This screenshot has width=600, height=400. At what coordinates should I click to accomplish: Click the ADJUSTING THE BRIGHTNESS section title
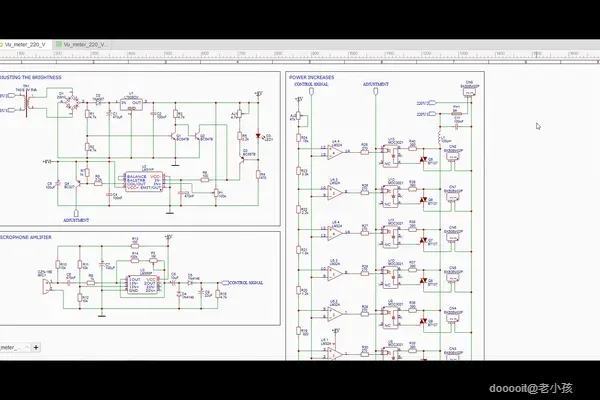[31, 77]
